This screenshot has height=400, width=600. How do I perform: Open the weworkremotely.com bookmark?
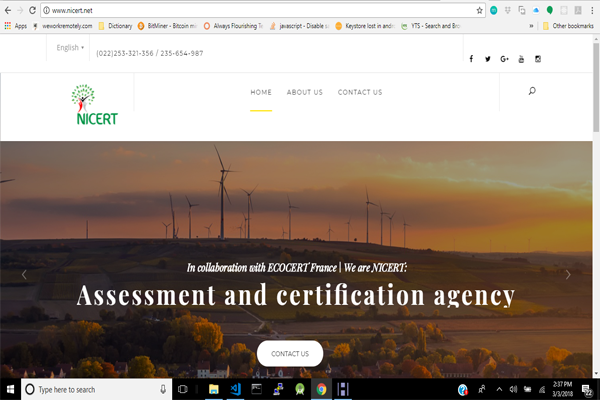(x=62, y=25)
